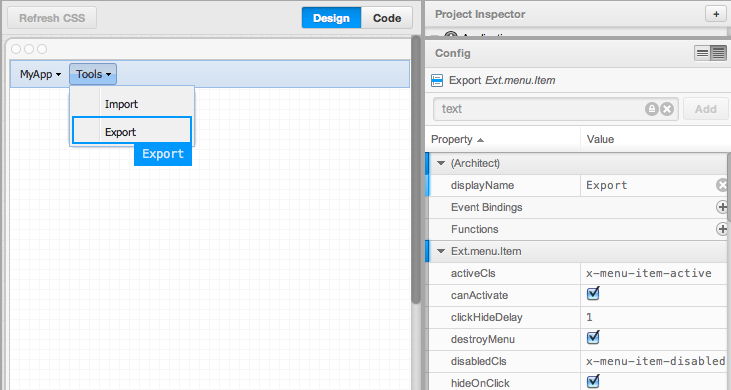The width and height of the screenshot is (731, 390).
Task: Click the canvas vertical scrollbar
Action: point(416,170)
